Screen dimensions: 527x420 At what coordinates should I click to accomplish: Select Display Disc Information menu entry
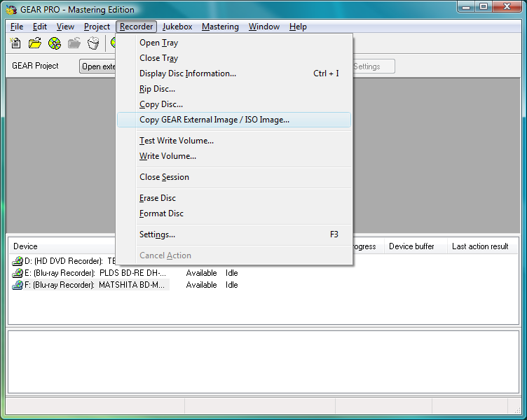pyautogui.click(x=187, y=73)
